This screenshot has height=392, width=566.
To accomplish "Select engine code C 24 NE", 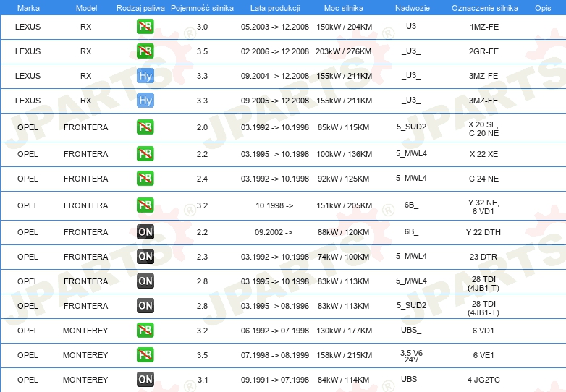I will click(483, 179).
